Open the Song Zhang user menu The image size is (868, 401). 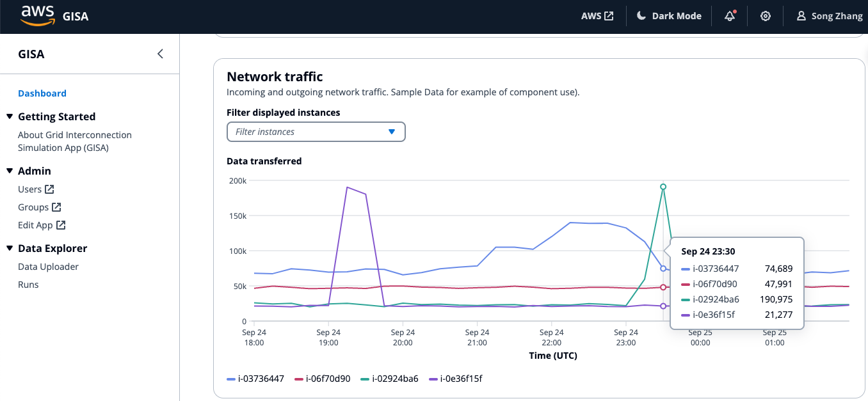click(829, 15)
